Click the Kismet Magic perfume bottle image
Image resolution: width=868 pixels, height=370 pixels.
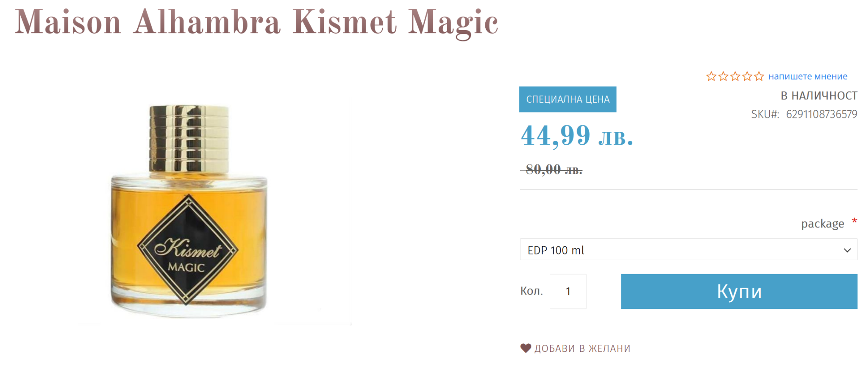pos(189,211)
